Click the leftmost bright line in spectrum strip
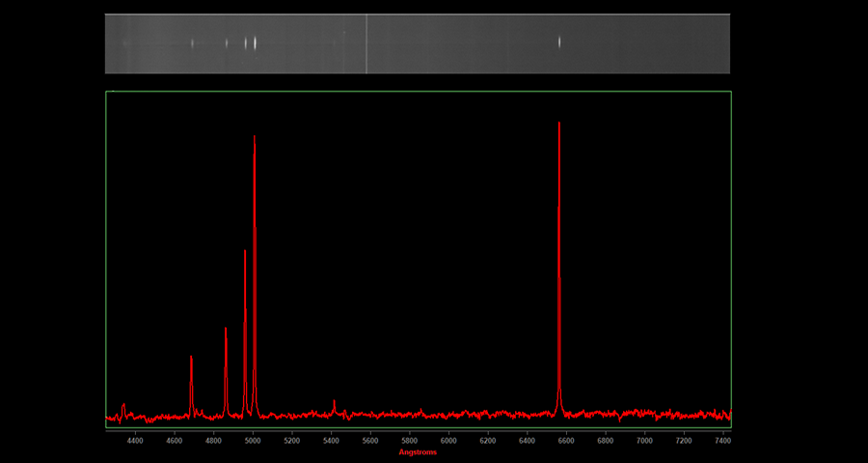 pyautogui.click(x=192, y=42)
